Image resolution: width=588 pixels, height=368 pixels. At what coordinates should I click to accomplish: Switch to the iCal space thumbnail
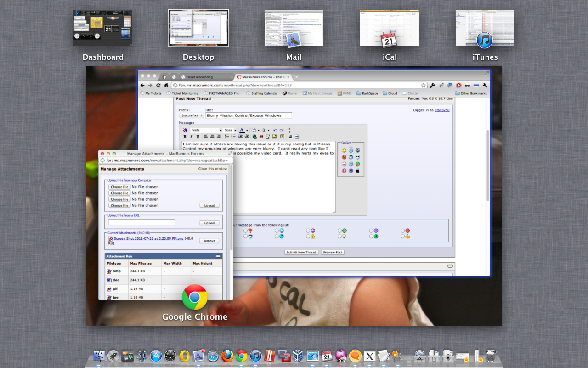(390, 28)
